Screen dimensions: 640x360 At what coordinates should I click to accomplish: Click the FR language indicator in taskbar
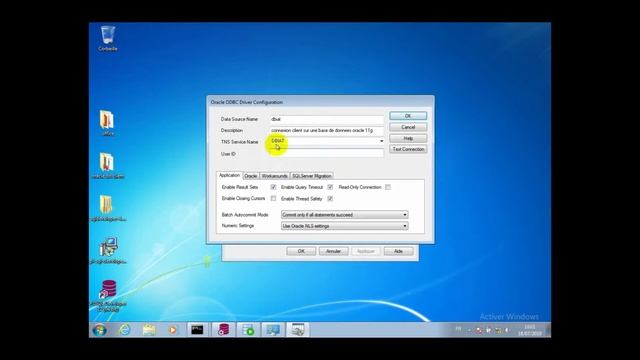(x=458, y=329)
